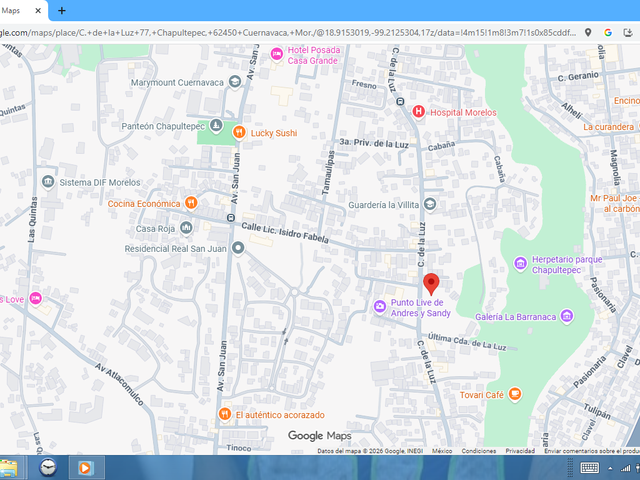Click the Tamaulipas street label
The image size is (640, 480).
click(328, 173)
